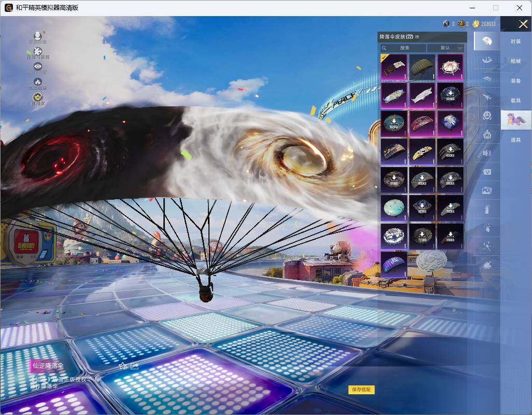Select the white feather wing parachute thumbnail
532x415 pixels.
422,95
